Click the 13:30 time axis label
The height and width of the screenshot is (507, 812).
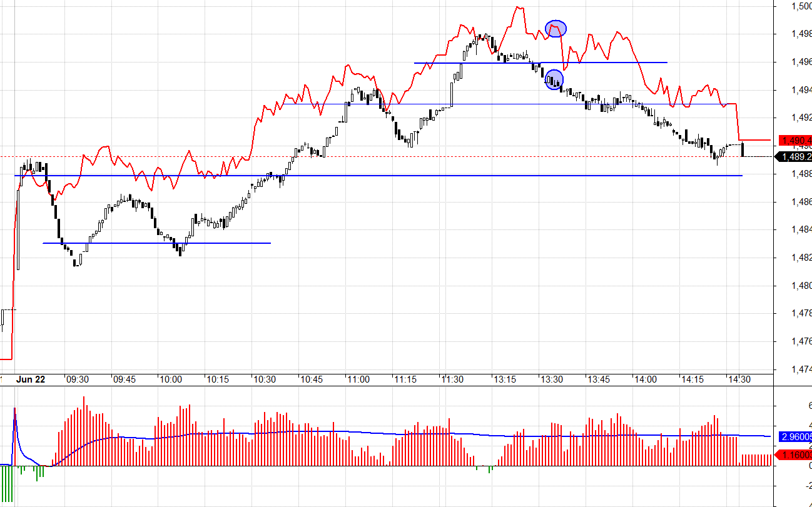(551, 379)
